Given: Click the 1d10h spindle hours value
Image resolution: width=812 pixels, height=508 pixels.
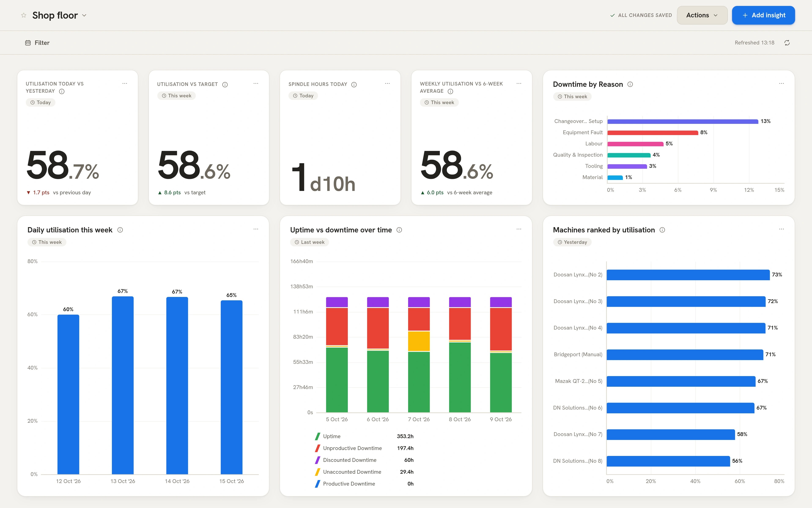Looking at the screenshot, I should coord(324,177).
